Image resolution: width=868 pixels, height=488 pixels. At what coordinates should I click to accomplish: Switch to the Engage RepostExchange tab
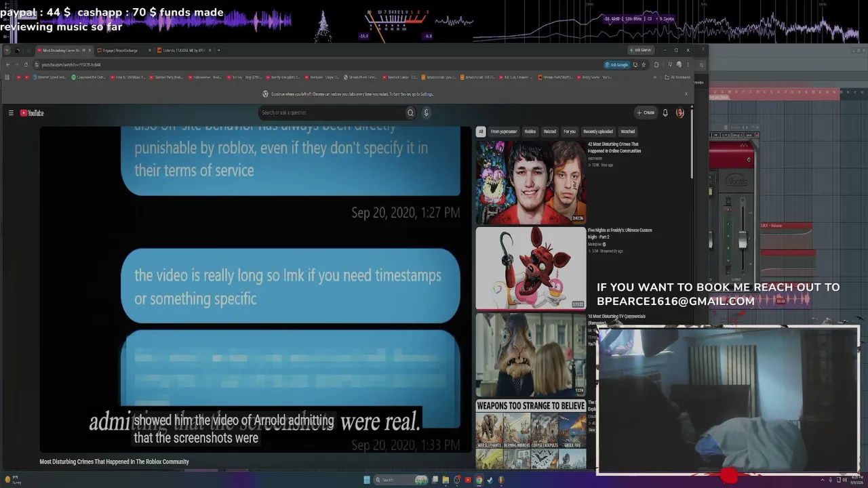click(124, 50)
